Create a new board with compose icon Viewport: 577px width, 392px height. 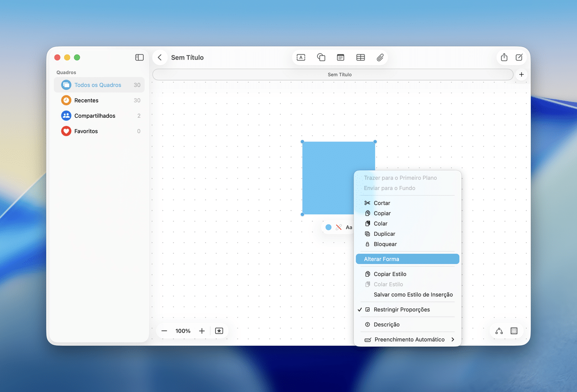[519, 57]
